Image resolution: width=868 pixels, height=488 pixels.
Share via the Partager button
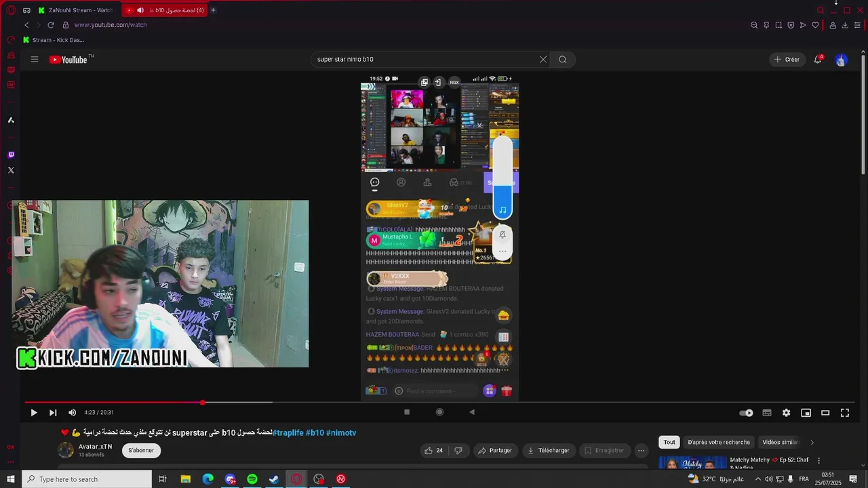(494, 450)
